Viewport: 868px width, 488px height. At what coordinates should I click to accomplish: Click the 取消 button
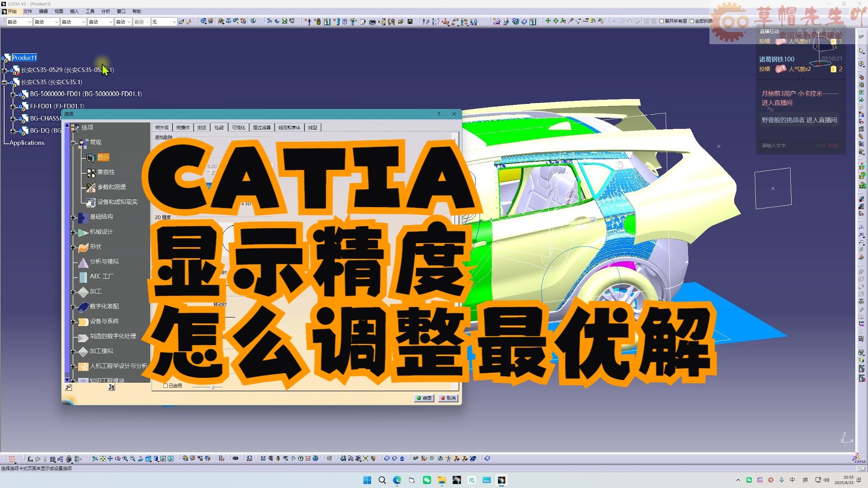[448, 398]
